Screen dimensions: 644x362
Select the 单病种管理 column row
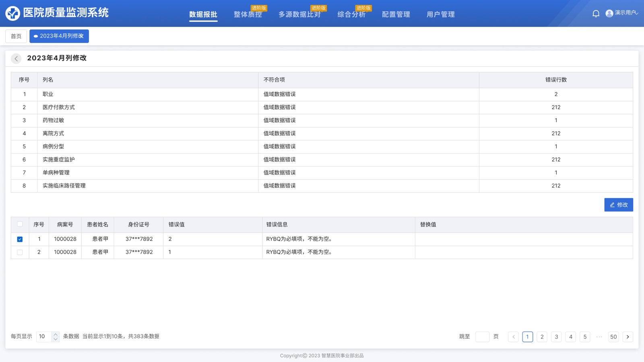322,173
